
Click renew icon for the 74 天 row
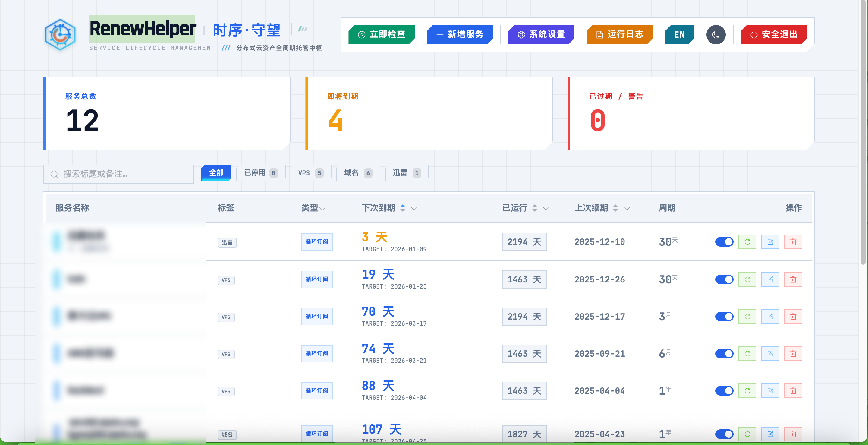pyautogui.click(x=747, y=354)
